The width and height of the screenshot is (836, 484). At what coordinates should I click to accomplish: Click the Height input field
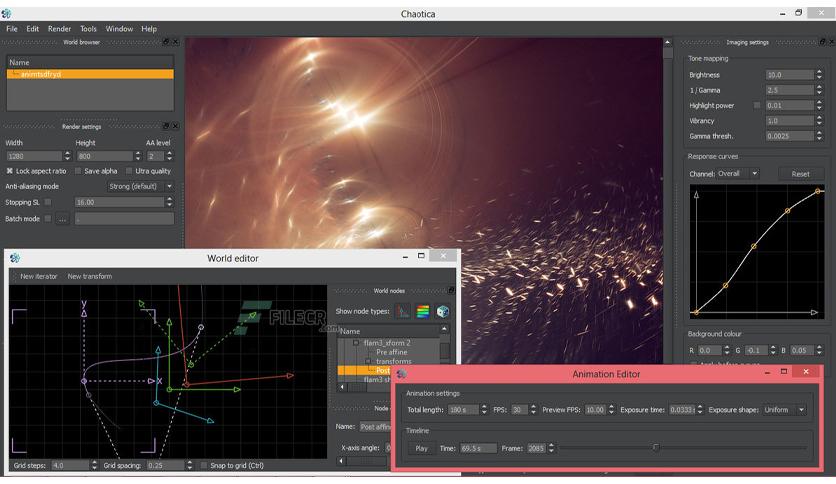pos(104,156)
